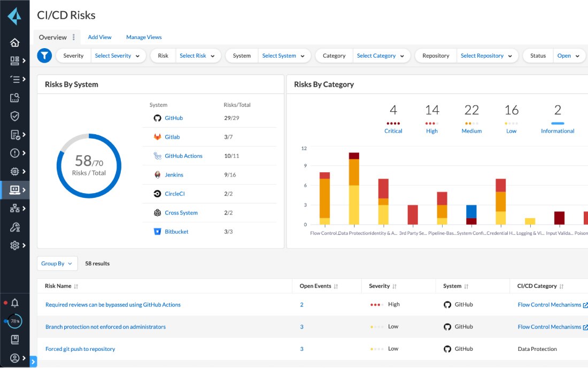Click the 78% progress circle in sidebar
Image resolution: width=588 pixels, height=368 pixels.
(x=14, y=321)
